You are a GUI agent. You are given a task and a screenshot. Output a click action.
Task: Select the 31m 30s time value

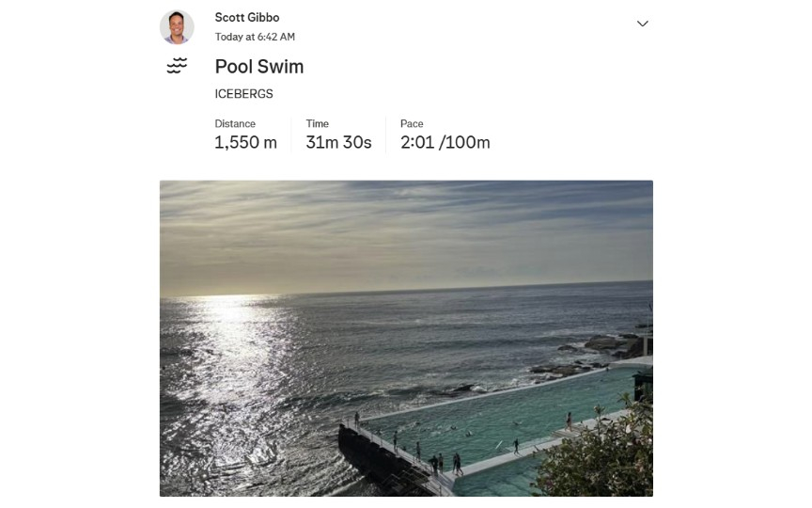point(338,143)
